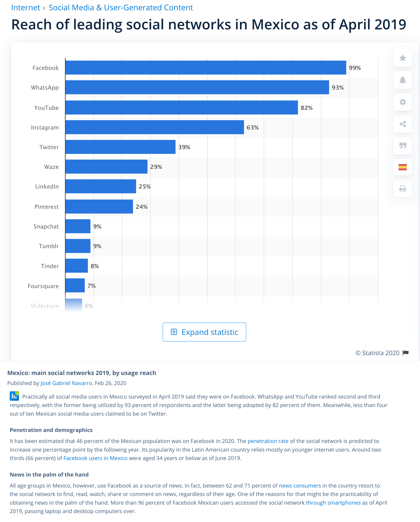The height and width of the screenshot is (522, 420).
Task: Click the Facebook 99% bar
Action: [205, 68]
